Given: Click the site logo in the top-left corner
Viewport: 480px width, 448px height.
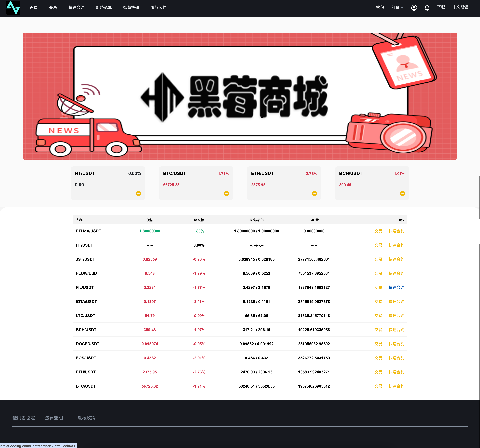Looking at the screenshot, I should pyautogui.click(x=13, y=8).
